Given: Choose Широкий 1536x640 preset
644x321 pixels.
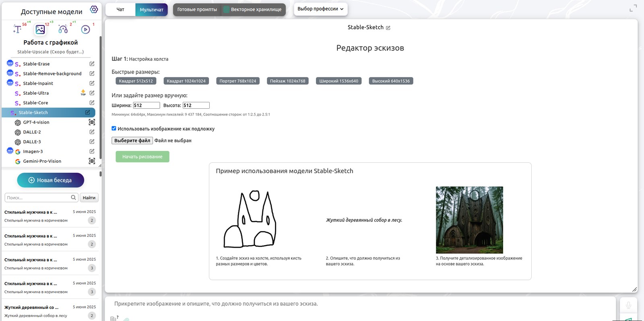Looking at the screenshot, I should (339, 81).
